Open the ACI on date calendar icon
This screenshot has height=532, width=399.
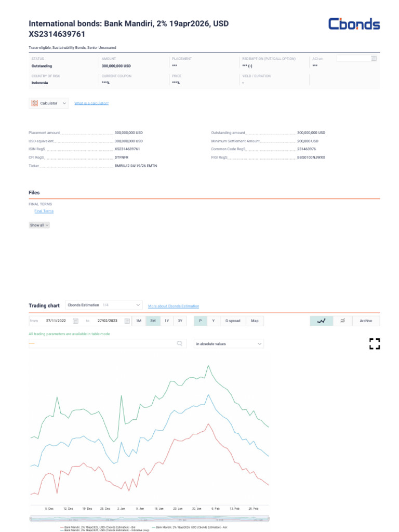(374, 58)
